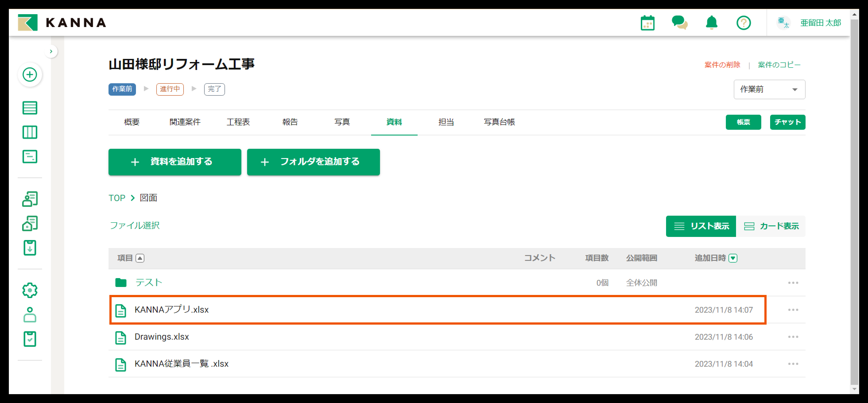Image resolution: width=868 pixels, height=403 pixels.
Task: Open the テスト folder
Action: pos(149,282)
